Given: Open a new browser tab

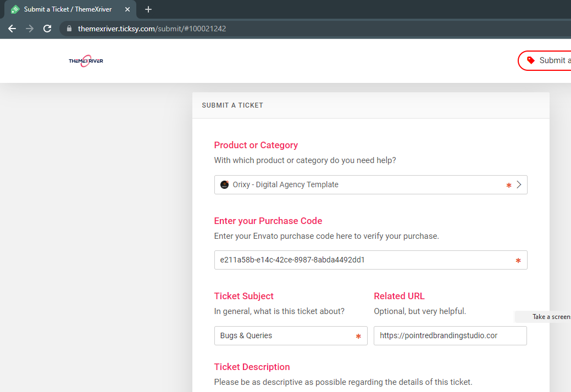Looking at the screenshot, I should coord(148,9).
